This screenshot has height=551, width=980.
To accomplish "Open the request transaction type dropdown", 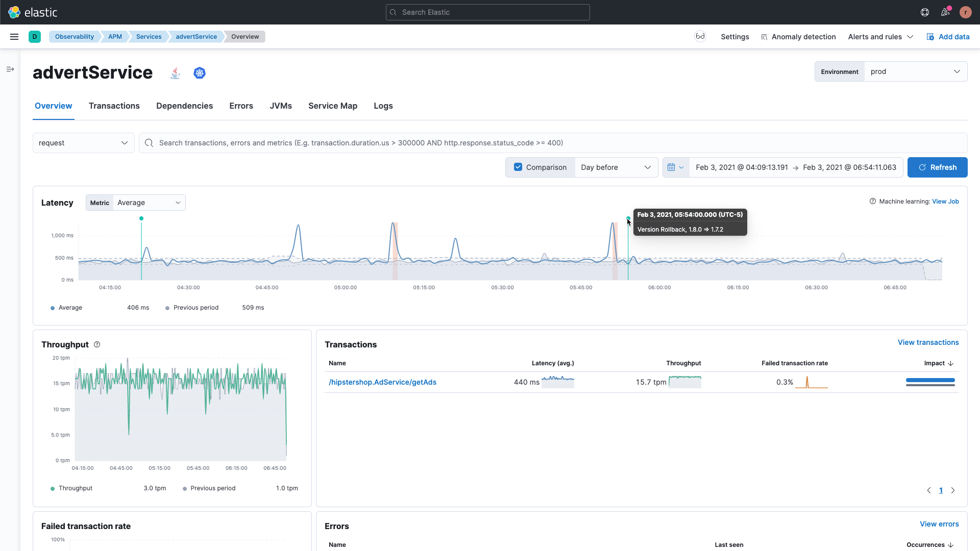I will pyautogui.click(x=83, y=143).
